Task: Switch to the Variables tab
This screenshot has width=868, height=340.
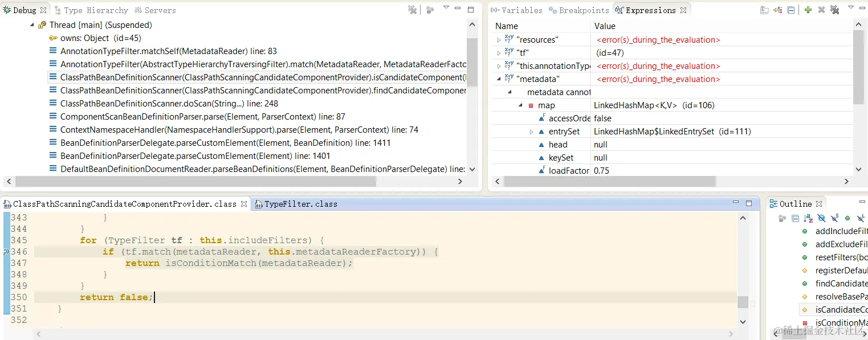Action: point(517,10)
